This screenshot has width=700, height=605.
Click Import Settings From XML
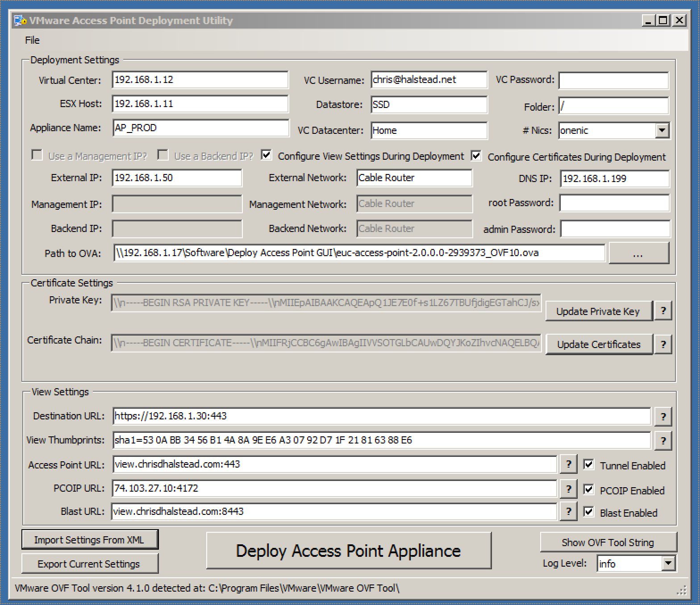(x=90, y=540)
